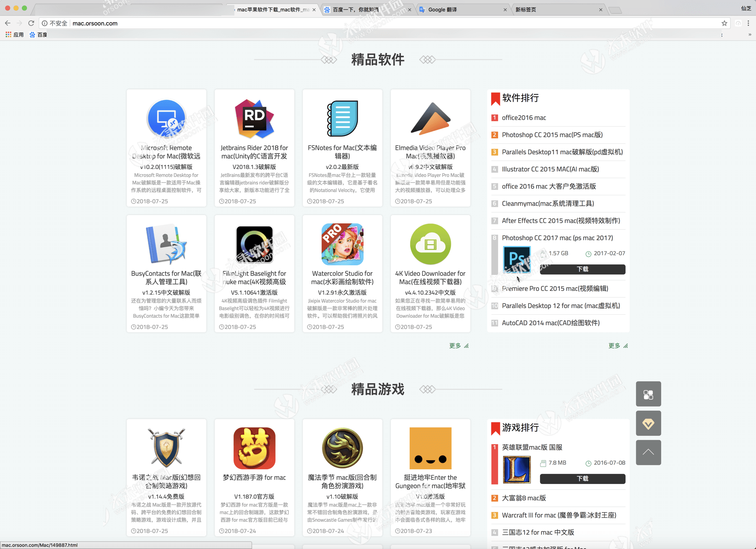This screenshot has width=756, height=549.
Task: Open Warcraft III for mac entry
Action: click(x=559, y=515)
